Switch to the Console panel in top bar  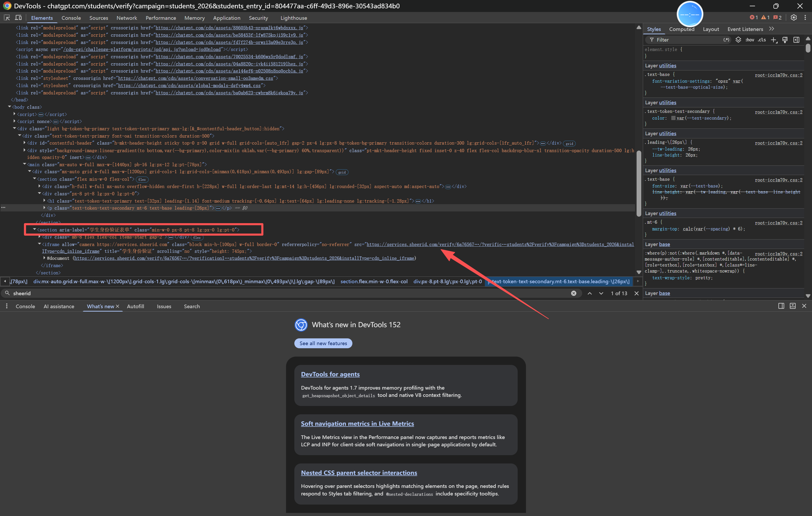71,18
